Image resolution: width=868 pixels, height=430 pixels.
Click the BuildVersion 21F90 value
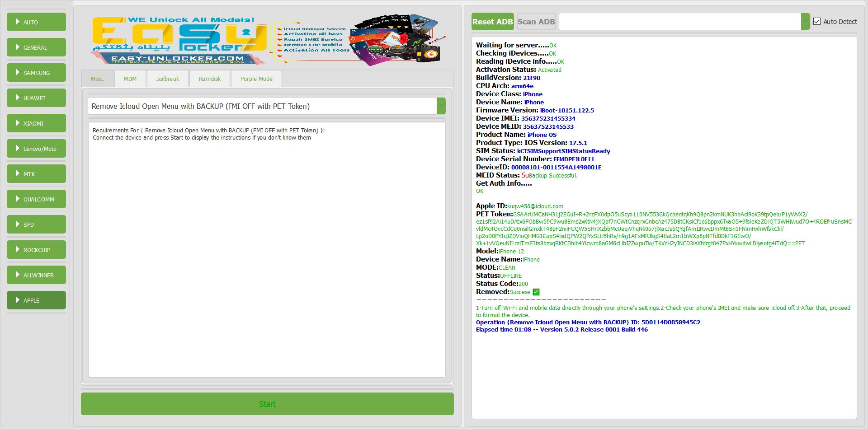532,78
